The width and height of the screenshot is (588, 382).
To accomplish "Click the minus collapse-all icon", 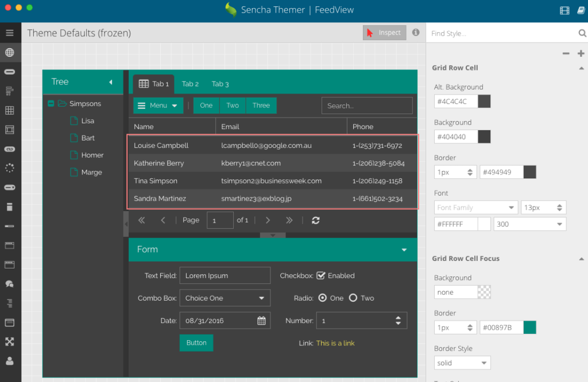I will pos(566,53).
